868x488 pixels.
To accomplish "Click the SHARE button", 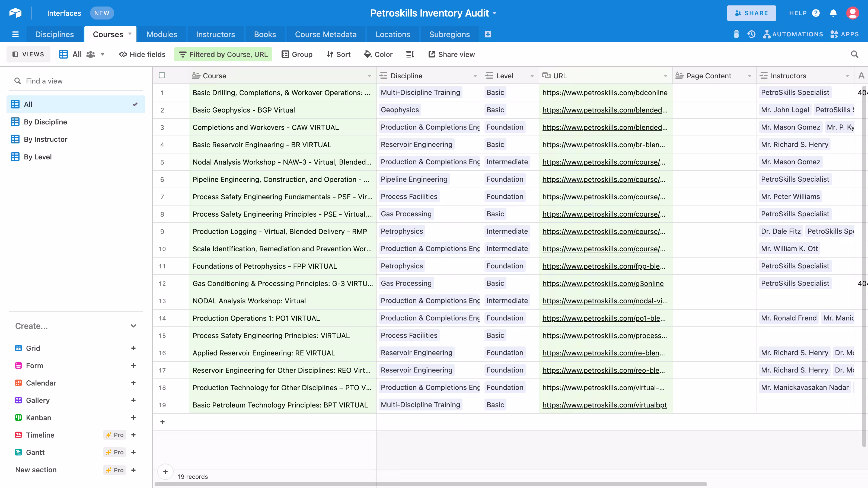I will click(x=751, y=13).
